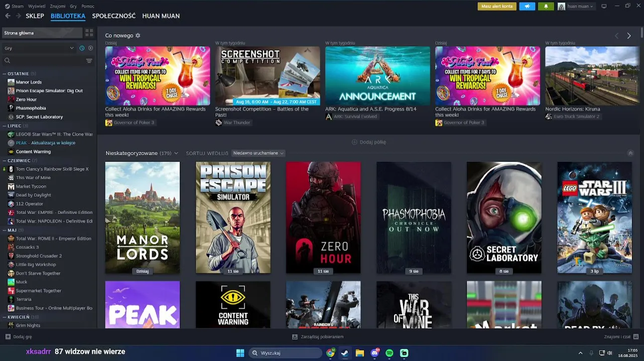Switch to the SPOŁECZNOŚĆ tab
This screenshot has height=361, width=644.
pos(114,16)
